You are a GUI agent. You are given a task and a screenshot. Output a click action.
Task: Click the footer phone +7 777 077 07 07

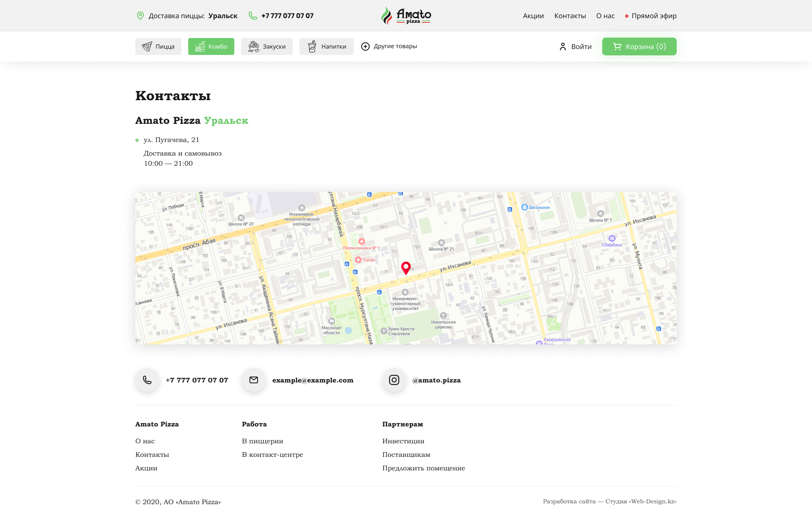197,380
